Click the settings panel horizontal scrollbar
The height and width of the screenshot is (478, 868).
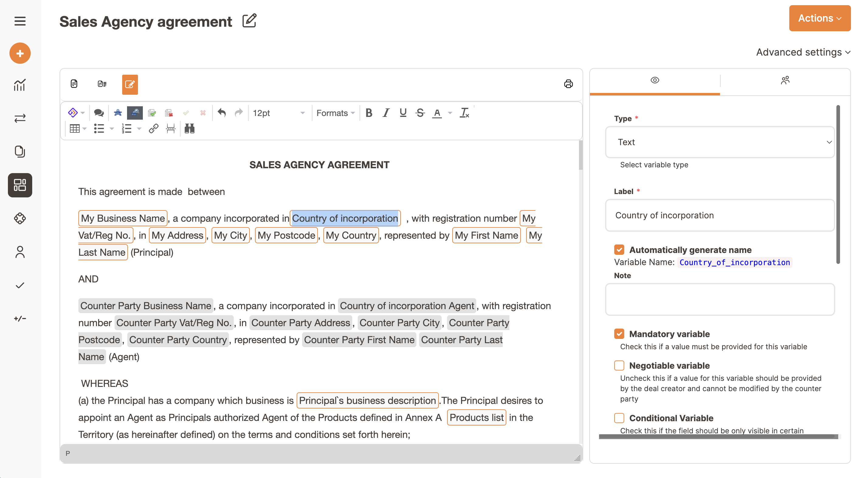pos(718,437)
